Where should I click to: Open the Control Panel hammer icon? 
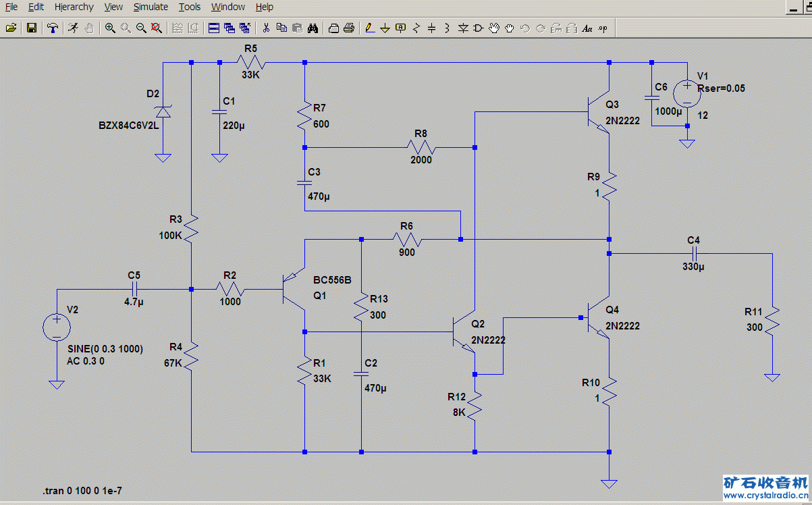tap(53, 28)
